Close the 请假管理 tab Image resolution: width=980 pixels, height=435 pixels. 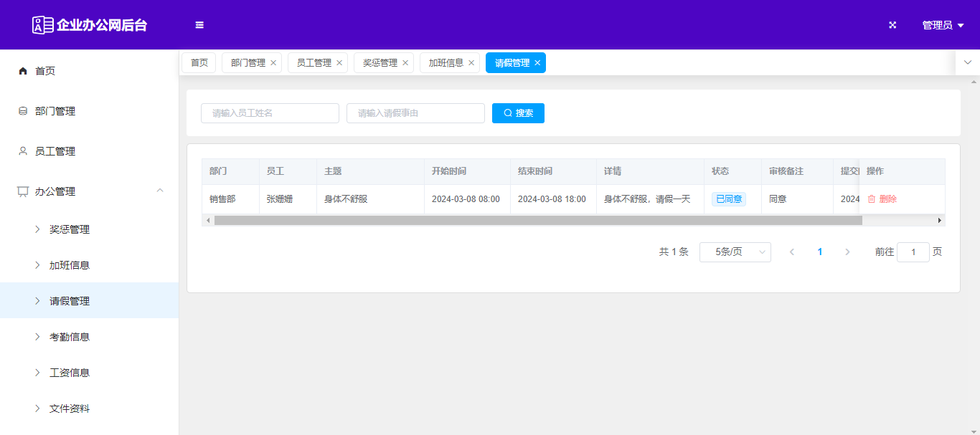[537, 63]
